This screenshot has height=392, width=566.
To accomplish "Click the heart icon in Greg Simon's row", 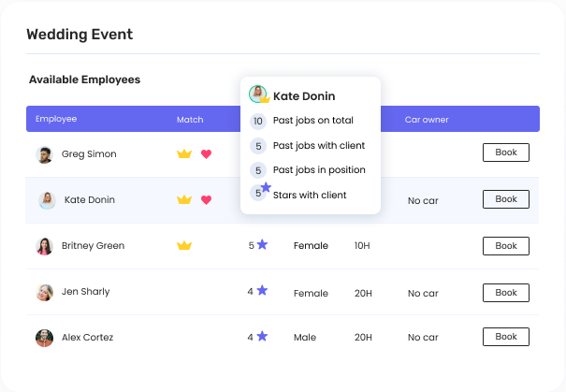I will click(207, 153).
